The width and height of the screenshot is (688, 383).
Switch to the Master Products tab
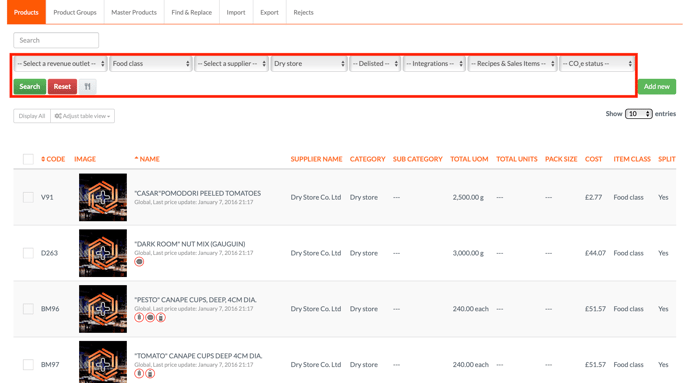(x=134, y=12)
